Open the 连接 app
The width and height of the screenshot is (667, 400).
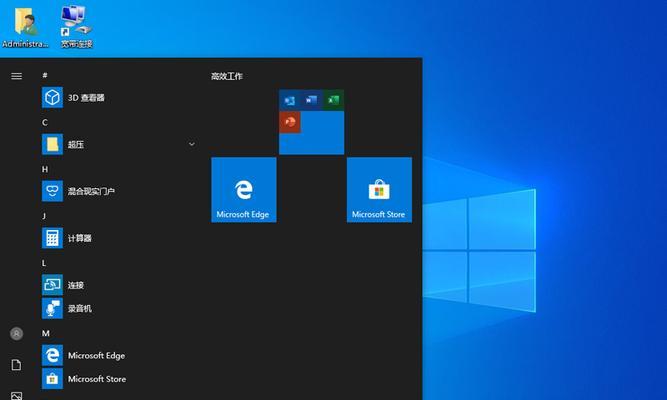(x=119, y=285)
